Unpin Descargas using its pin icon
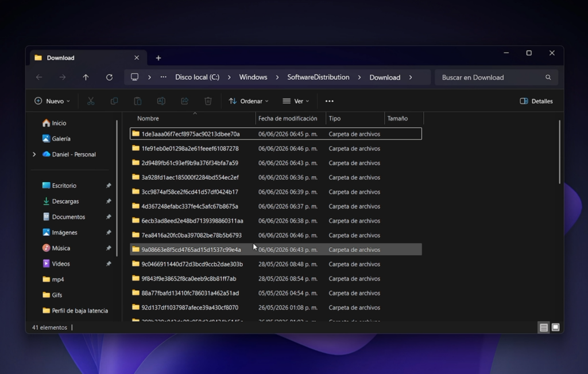This screenshot has width=588, height=374. (109, 201)
